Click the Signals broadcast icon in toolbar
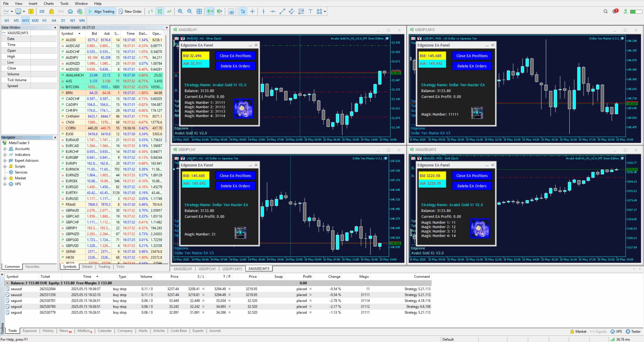644x342 pixels. 61,11
